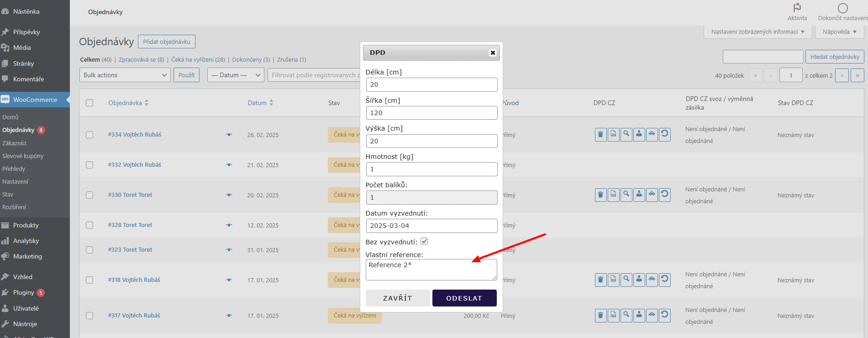Close the DPD dialog with X
The image size is (868, 338).
pyautogui.click(x=493, y=53)
